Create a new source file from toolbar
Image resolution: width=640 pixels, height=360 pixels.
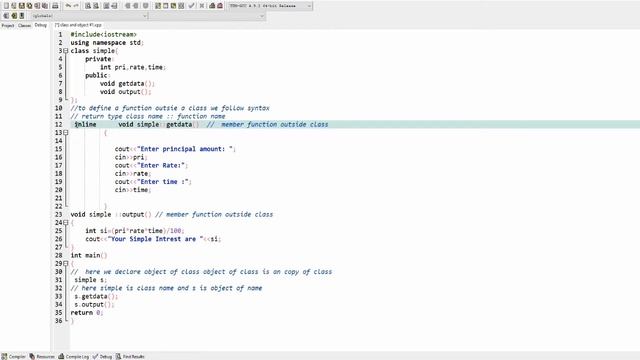(x=6, y=6)
